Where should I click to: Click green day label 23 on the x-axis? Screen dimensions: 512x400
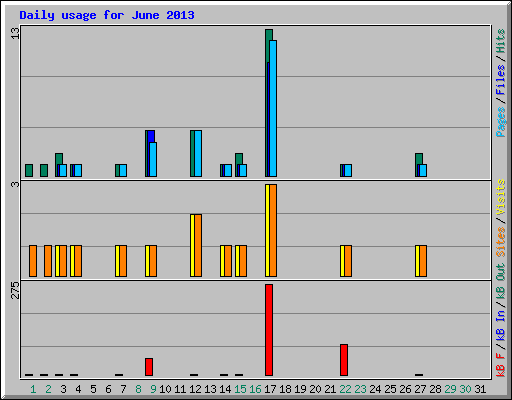coord(360,389)
